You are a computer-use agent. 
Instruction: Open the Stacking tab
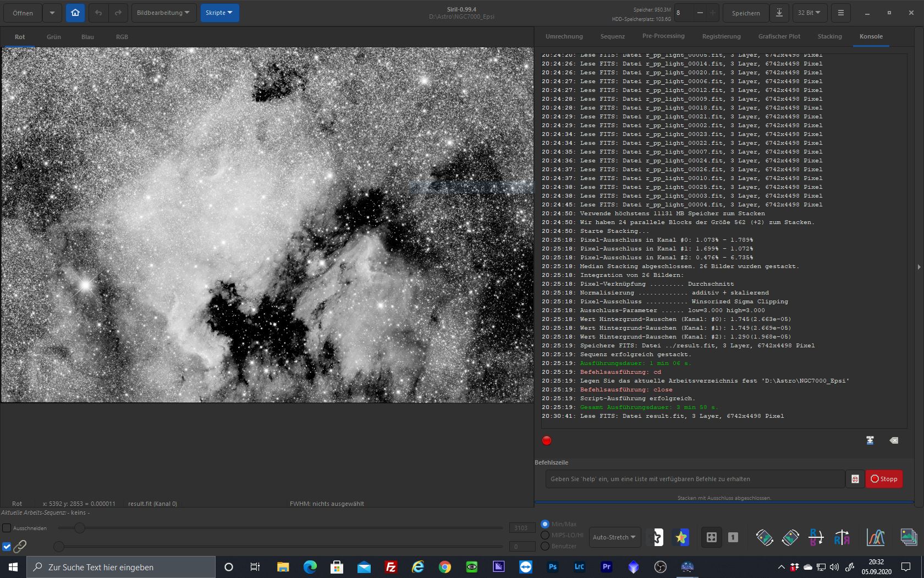(829, 36)
